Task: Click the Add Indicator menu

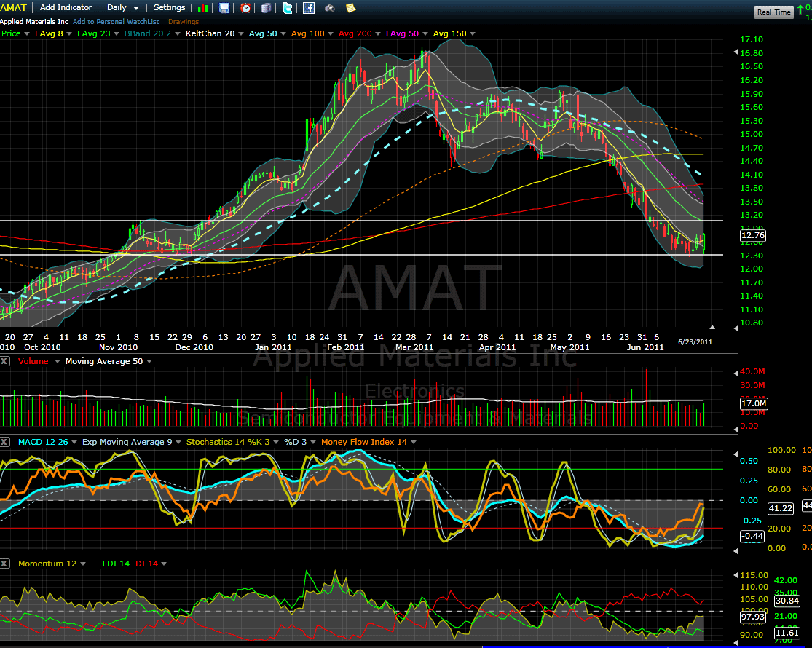Action: [66, 8]
